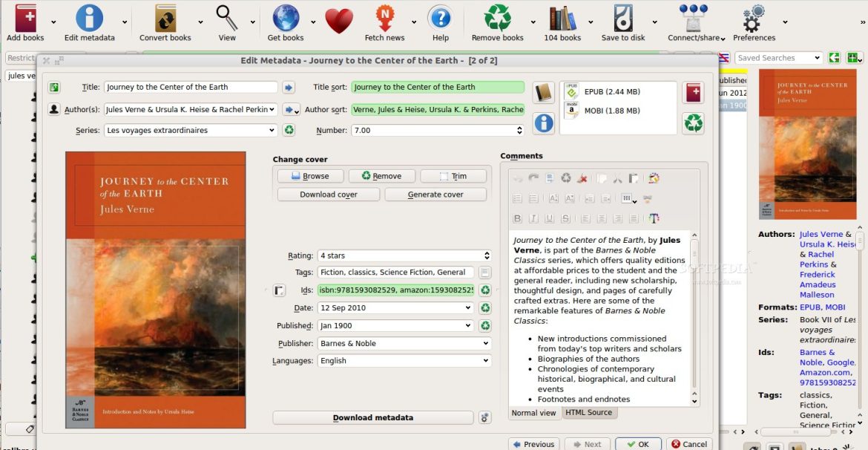Image resolution: width=868 pixels, height=450 pixels.
Task: Go to the Previous book
Action: tap(533, 444)
